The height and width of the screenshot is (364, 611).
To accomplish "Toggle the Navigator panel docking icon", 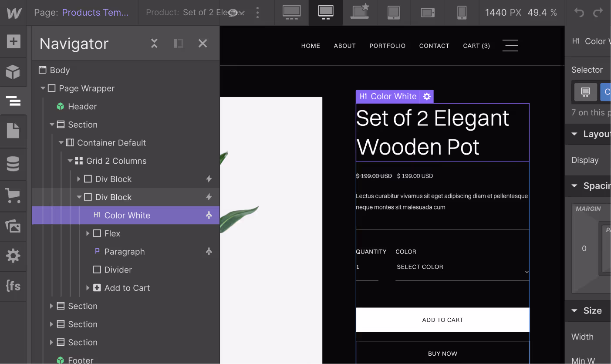I will point(178,43).
